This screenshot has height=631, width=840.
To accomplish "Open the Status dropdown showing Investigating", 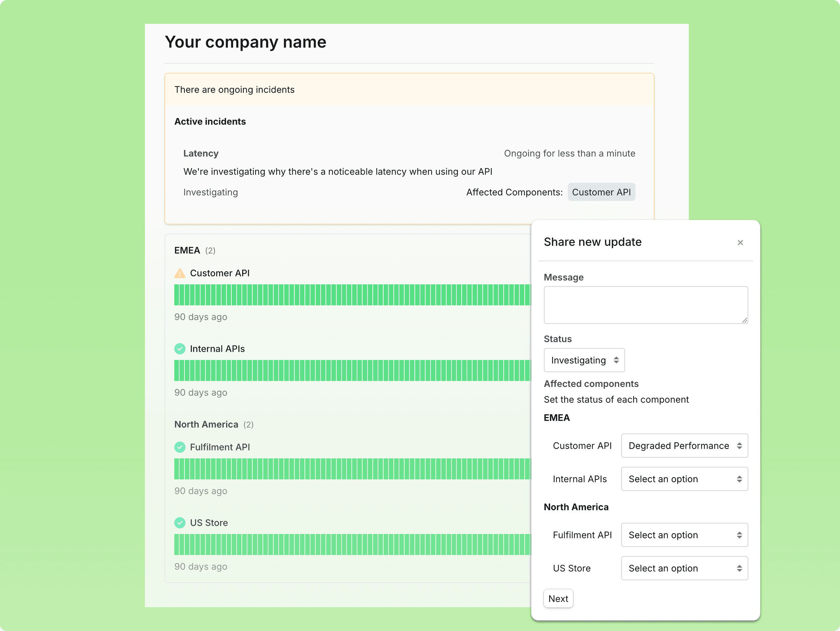I will point(584,360).
